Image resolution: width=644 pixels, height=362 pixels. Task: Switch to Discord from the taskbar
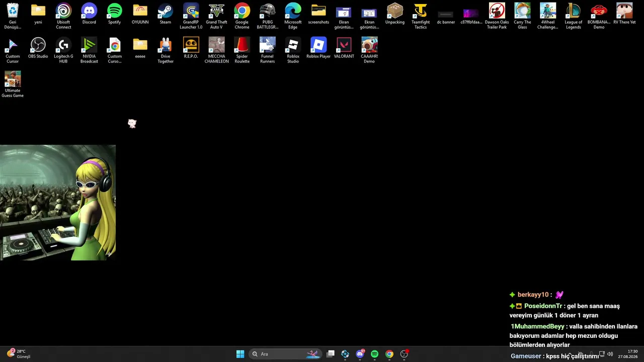(x=360, y=354)
